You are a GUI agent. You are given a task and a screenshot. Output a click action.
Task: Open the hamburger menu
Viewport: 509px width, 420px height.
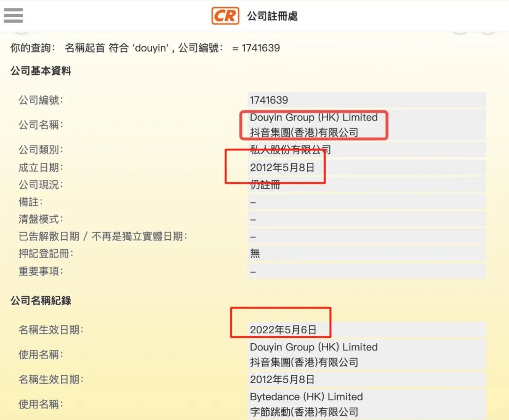(13, 15)
